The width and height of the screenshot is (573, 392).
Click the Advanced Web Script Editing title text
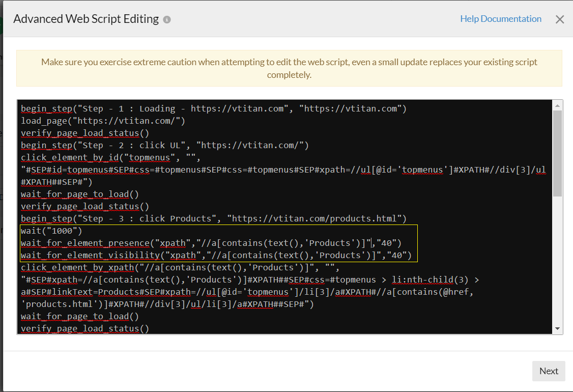(86, 19)
